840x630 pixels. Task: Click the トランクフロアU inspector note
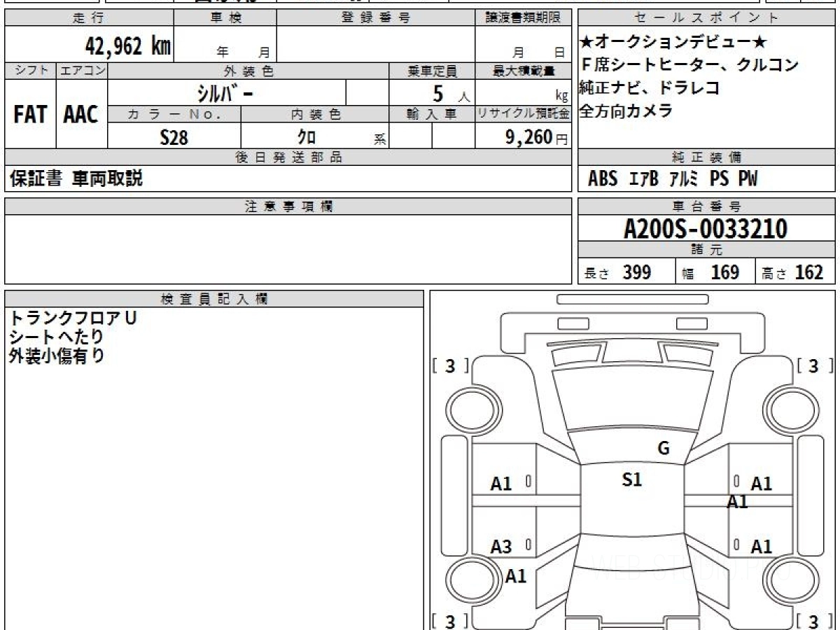click(73, 317)
